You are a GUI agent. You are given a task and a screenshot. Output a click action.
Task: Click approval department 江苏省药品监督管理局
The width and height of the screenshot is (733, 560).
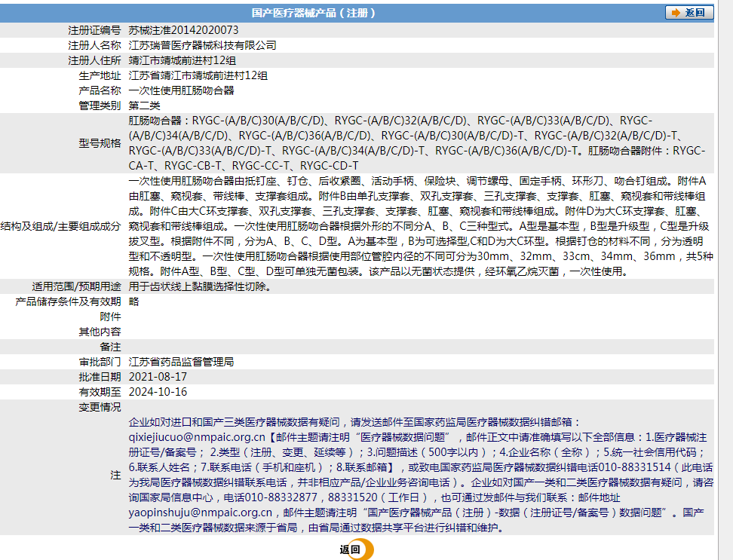point(182,362)
